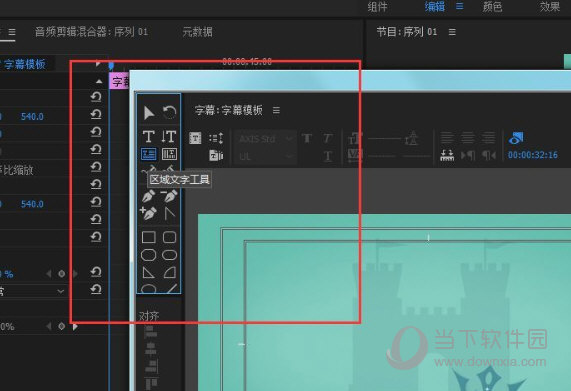571x391 pixels.
Task: Click the kerning VA icon
Action: tap(355, 155)
